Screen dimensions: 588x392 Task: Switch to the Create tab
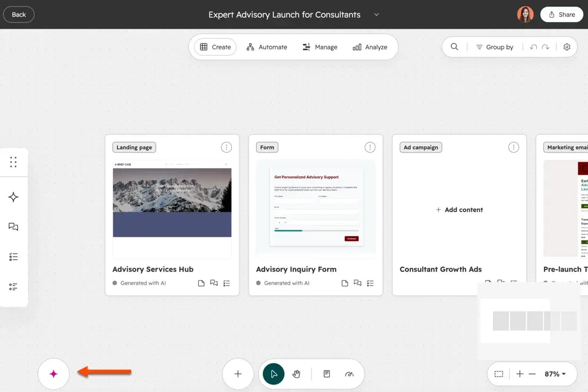tap(215, 47)
